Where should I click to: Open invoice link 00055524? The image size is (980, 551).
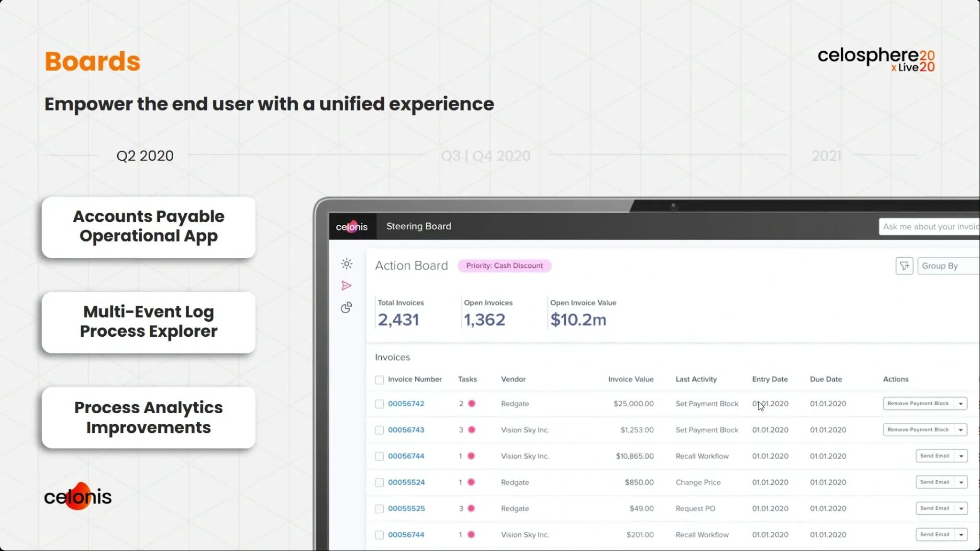406,482
